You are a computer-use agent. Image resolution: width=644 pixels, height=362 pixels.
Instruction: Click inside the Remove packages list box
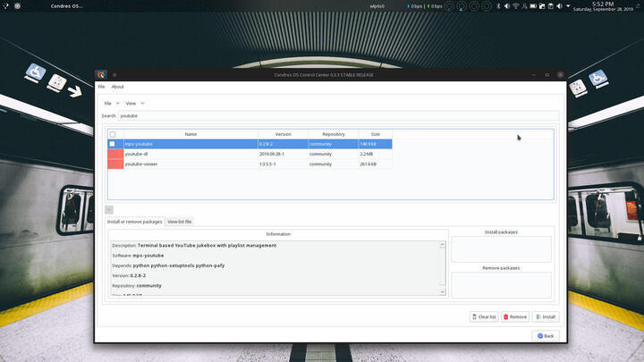coord(501,285)
